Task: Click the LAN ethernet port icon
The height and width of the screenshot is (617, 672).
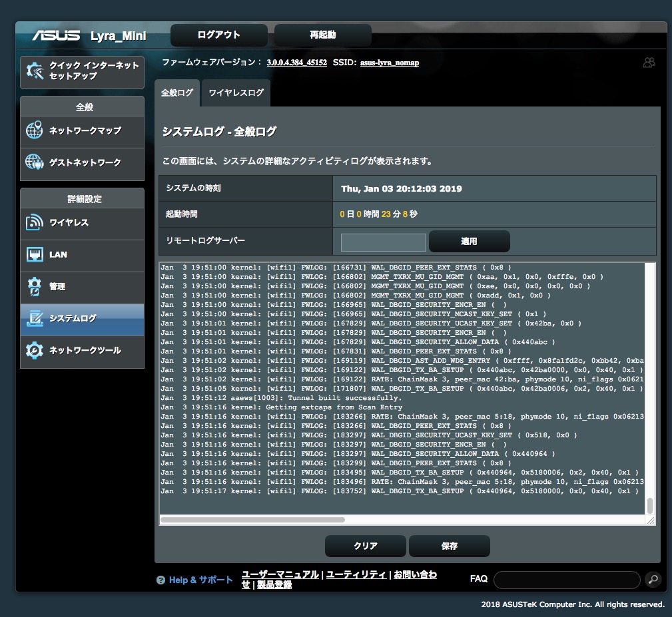Action: coord(34,254)
